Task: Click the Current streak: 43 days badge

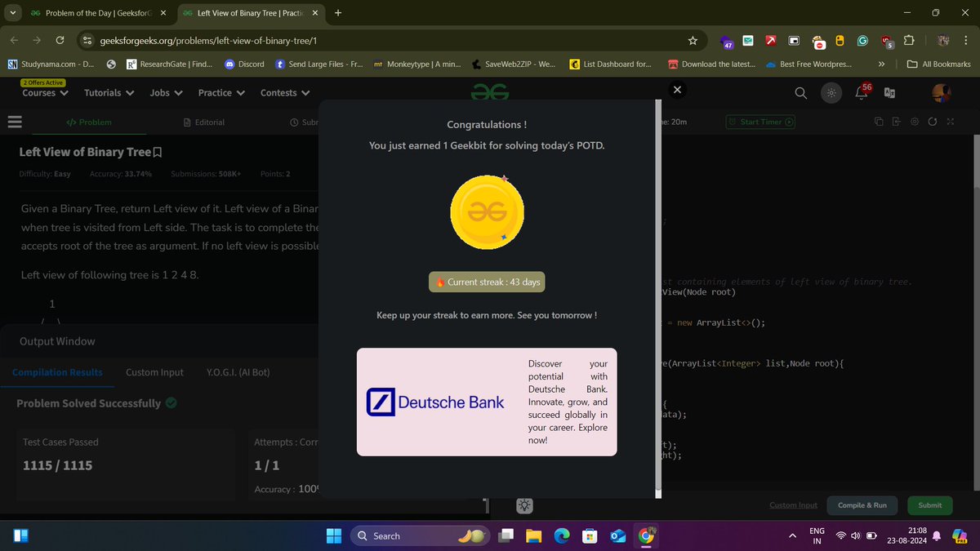Action: pyautogui.click(x=487, y=282)
